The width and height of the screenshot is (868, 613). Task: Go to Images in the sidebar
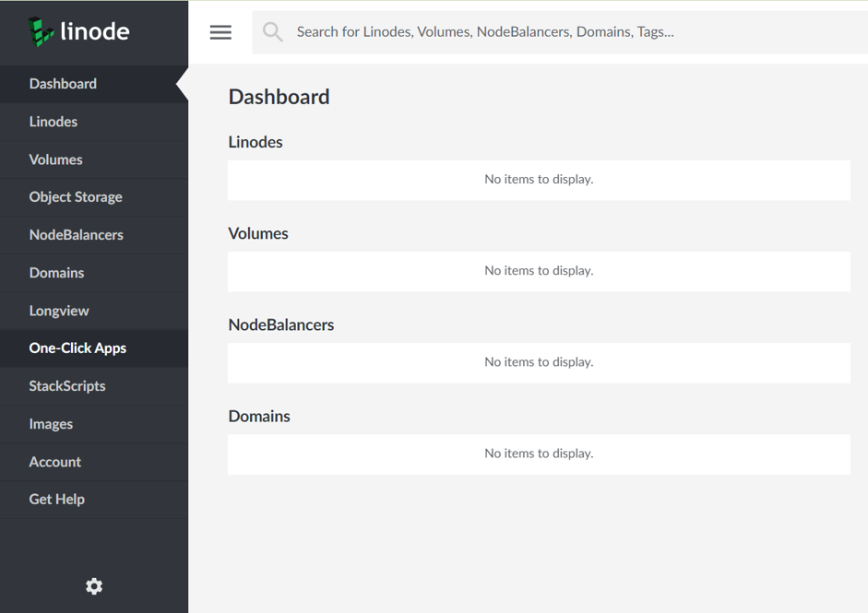point(94,424)
